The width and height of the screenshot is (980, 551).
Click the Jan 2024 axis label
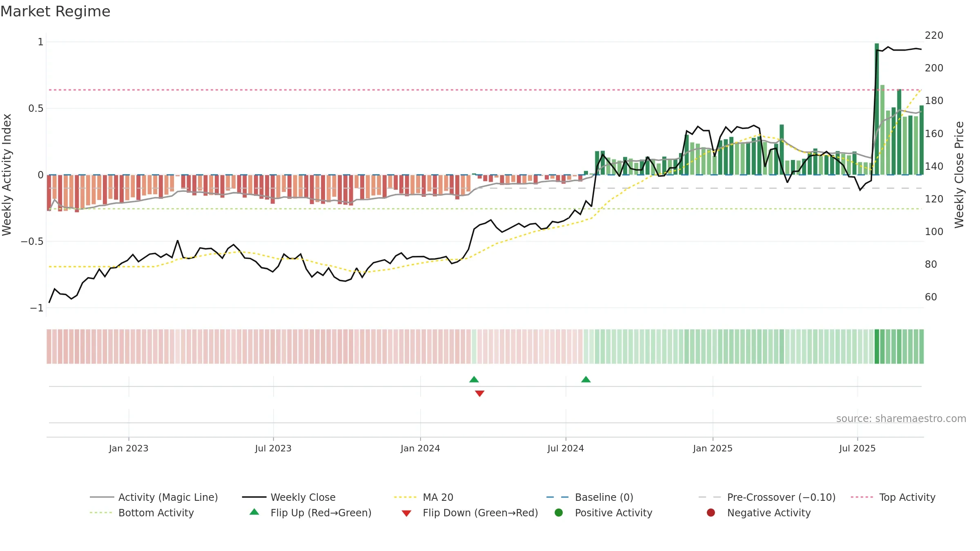(x=420, y=449)
